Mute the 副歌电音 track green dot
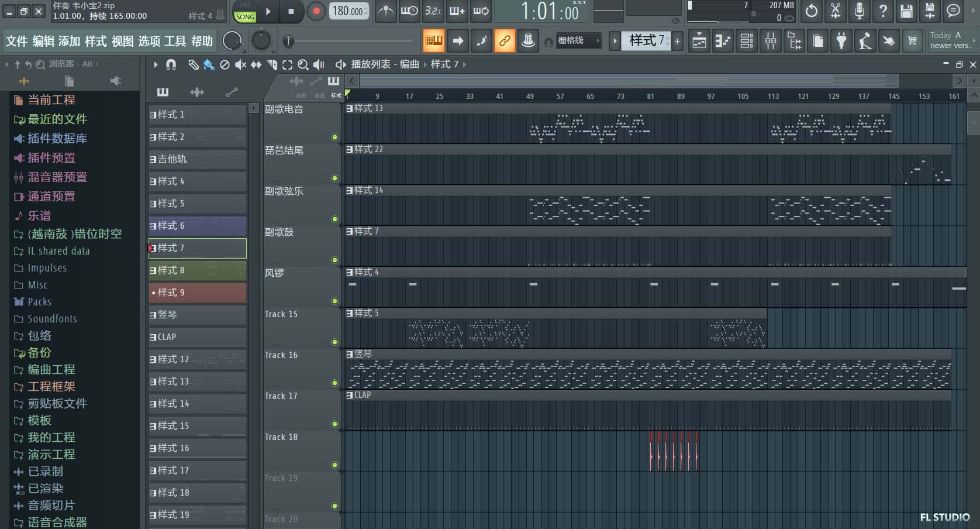Viewport: 980px width, 529px height. pyautogui.click(x=334, y=138)
